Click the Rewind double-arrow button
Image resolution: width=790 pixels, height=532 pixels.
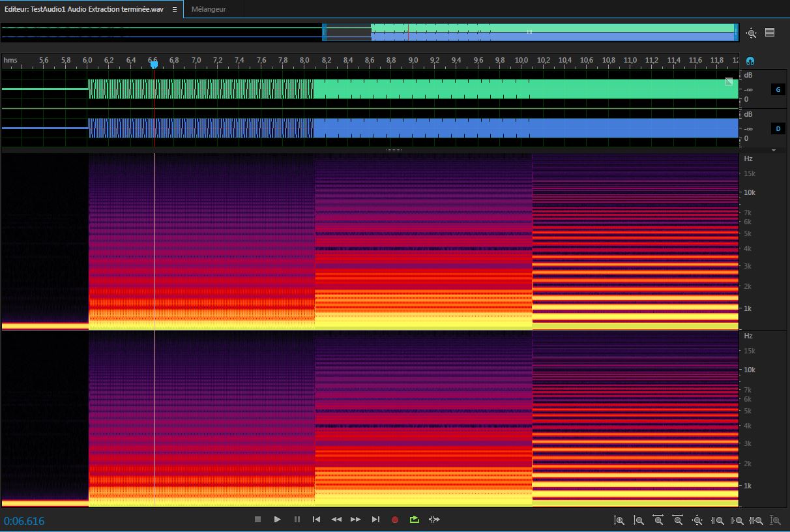(336, 520)
